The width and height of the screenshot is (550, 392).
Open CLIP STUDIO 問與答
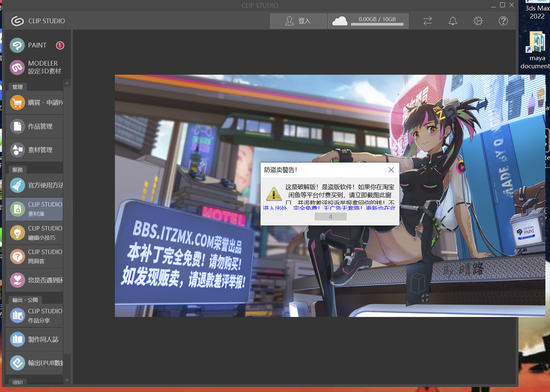(x=34, y=256)
